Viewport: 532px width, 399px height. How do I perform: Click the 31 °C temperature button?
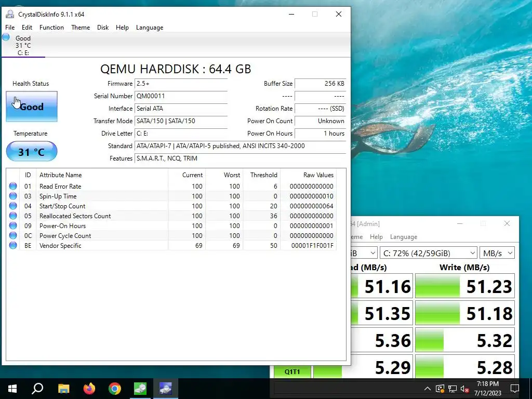[32, 151]
